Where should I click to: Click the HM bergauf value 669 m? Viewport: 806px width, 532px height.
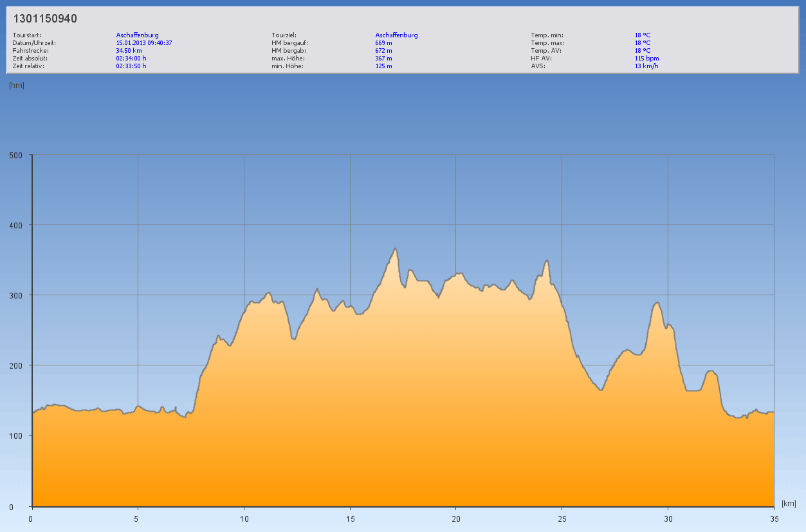click(383, 43)
